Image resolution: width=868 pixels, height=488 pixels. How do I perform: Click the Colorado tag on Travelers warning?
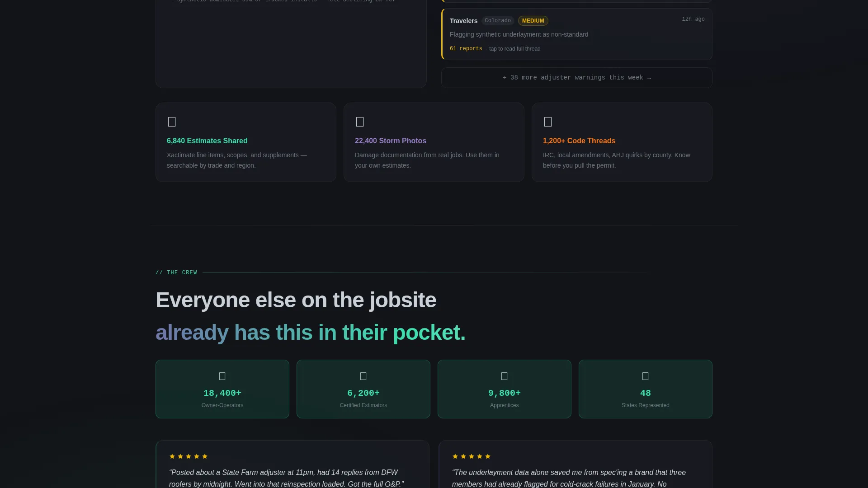[x=498, y=21]
